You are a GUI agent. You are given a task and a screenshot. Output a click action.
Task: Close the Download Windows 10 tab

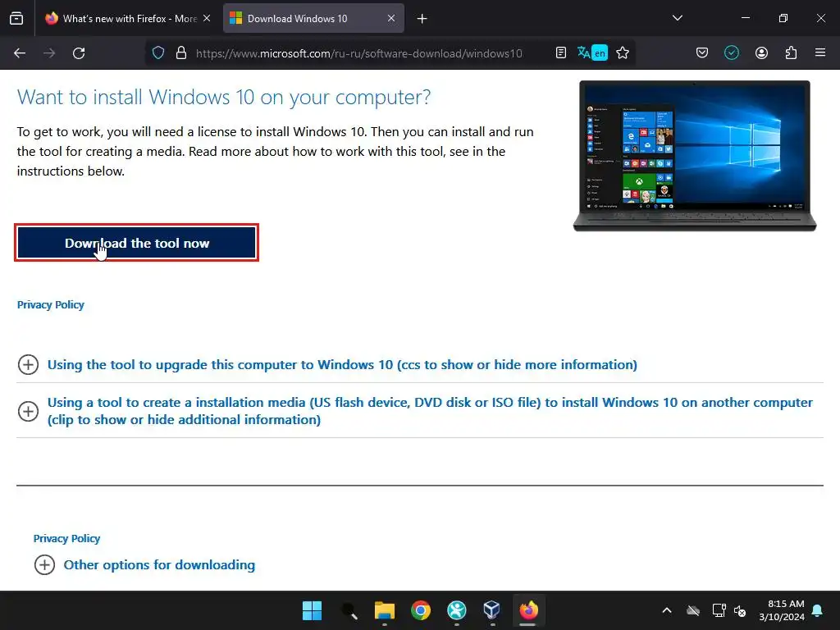pyautogui.click(x=391, y=19)
